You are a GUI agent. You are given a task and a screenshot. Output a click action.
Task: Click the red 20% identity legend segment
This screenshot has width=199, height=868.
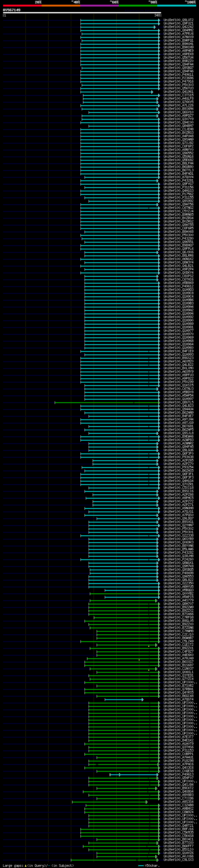tap(22, 5)
